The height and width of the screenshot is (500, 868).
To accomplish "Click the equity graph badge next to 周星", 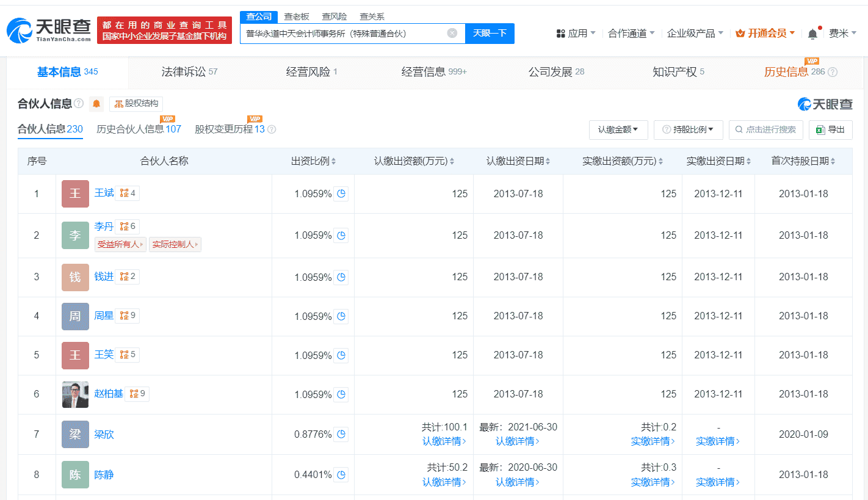I will (128, 316).
